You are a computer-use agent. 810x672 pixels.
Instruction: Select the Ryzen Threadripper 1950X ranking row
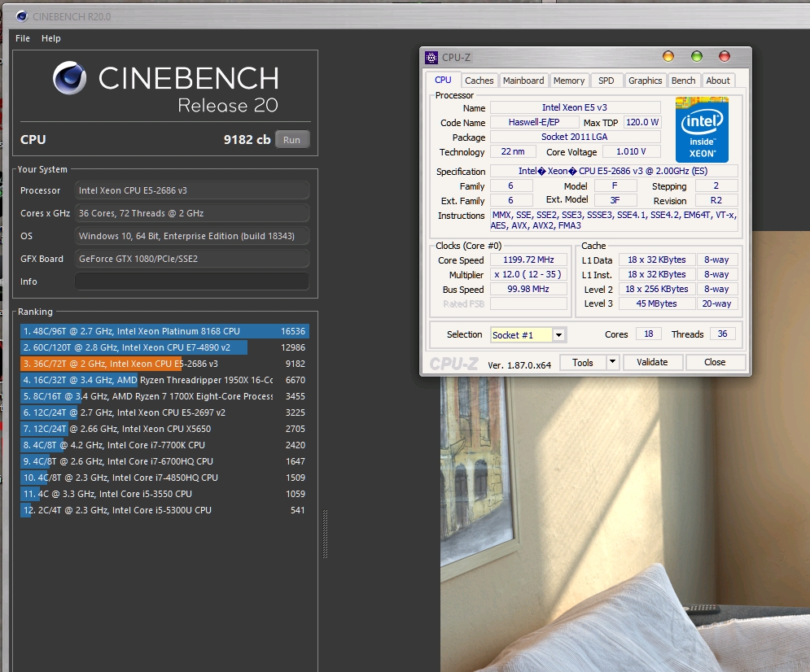point(164,380)
